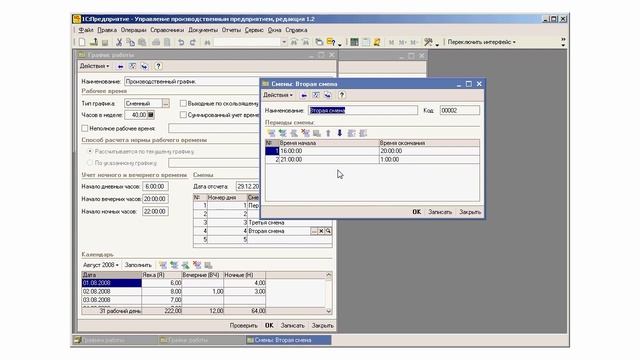This screenshot has width=640, height=360.
Task: Click Закрыть in the Смены window
Action: (x=470, y=212)
